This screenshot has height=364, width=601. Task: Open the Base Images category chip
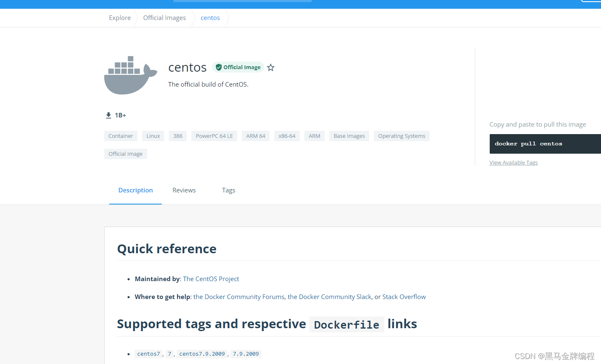349,136
